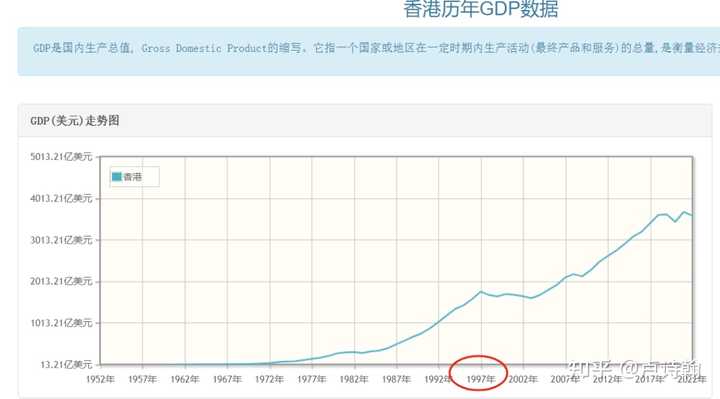Click the 2013.21亿美元 y-axis label

click(62, 281)
